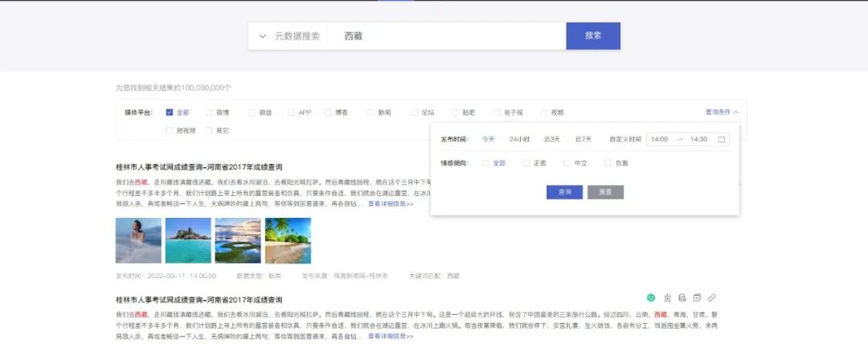Click the 自定义时间 label
Image resolution: width=868 pixels, height=344 pixels.
[x=625, y=139]
